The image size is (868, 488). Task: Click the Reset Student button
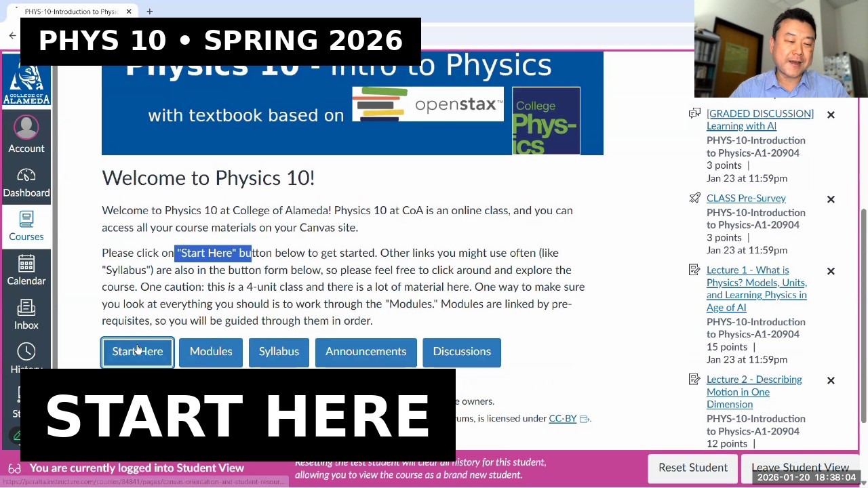pos(693,468)
